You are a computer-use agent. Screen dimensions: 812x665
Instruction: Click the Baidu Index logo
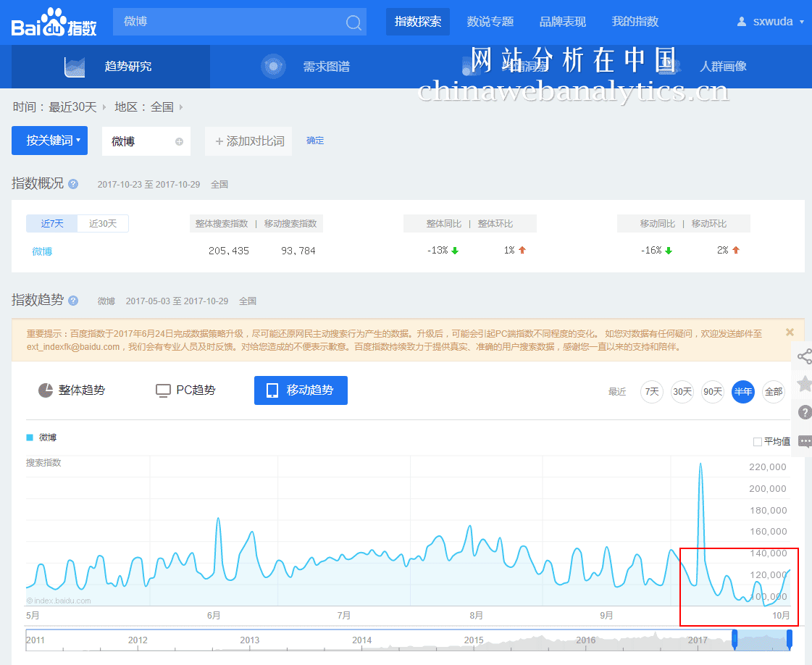point(54,22)
